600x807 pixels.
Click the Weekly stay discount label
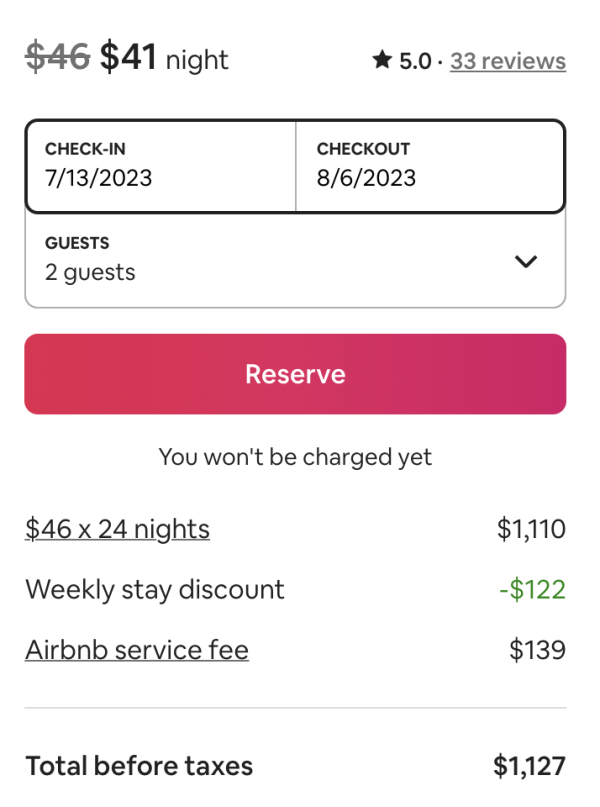pos(155,589)
